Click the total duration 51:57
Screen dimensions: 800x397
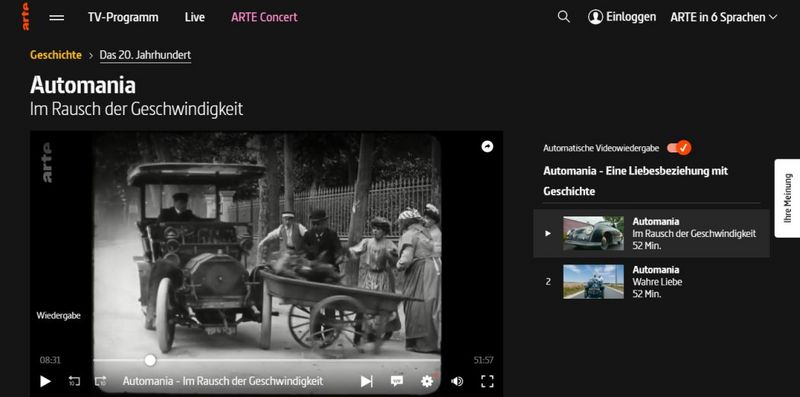click(483, 360)
